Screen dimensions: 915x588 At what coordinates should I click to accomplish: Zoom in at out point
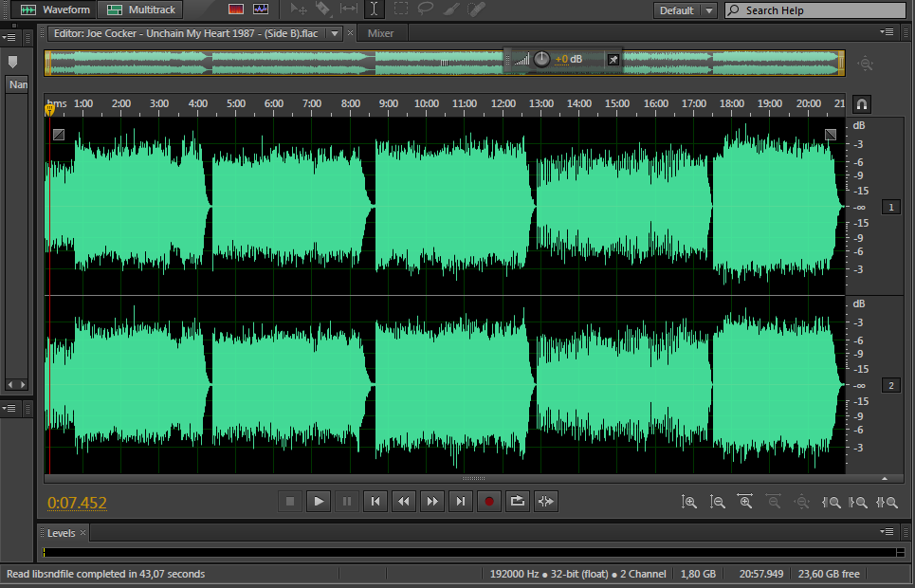point(858,502)
